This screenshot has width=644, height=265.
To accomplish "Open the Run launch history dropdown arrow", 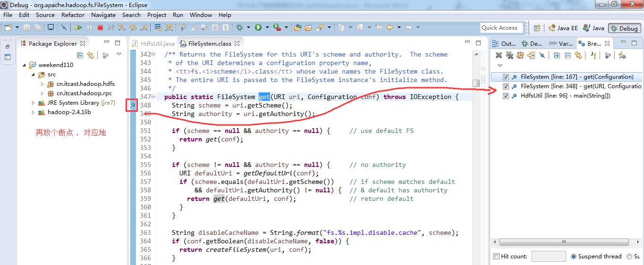I will click(x=267, y=27).
